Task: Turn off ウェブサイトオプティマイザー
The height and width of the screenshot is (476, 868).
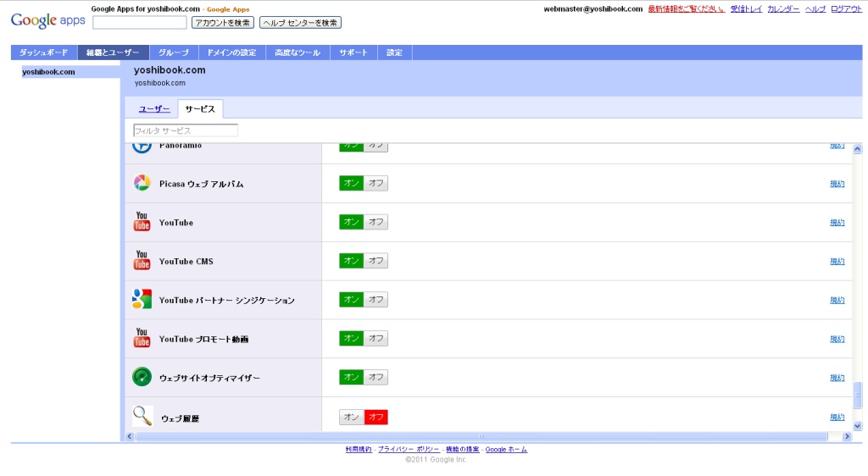Action: pyautogui.click(x=376, y=377)
